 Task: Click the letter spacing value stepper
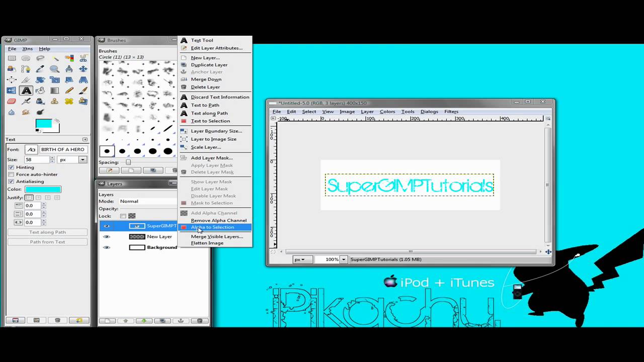coord(43,222)
